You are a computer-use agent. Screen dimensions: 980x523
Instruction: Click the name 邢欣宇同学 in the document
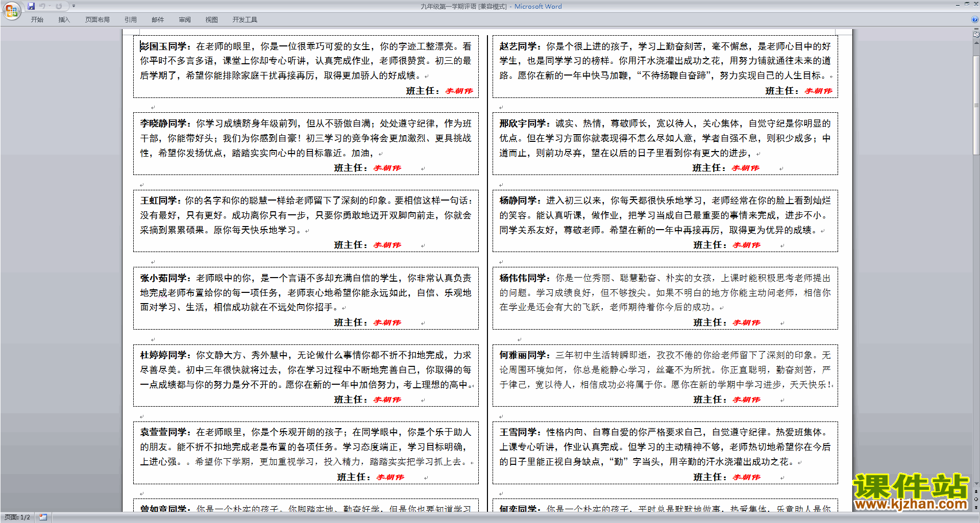(523, 123)
